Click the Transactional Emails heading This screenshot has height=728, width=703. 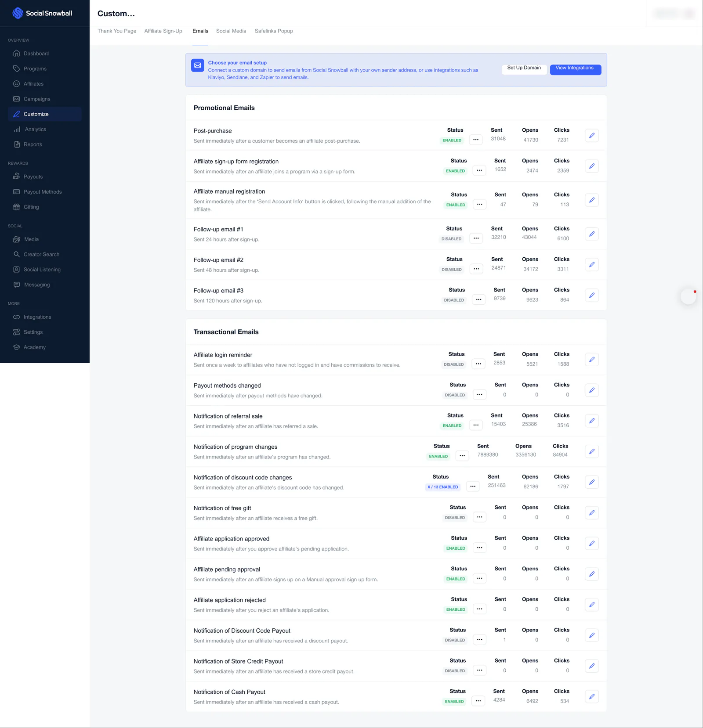tap(226, 332)
